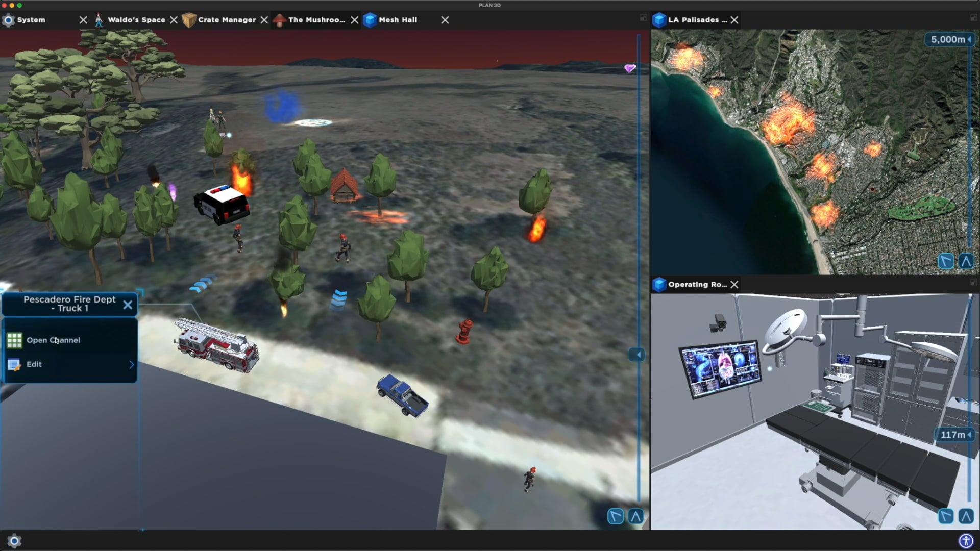Collapse the 5,000m scale indicator arrow
This screenshot has height=551, width=980.
coord(969,39)
